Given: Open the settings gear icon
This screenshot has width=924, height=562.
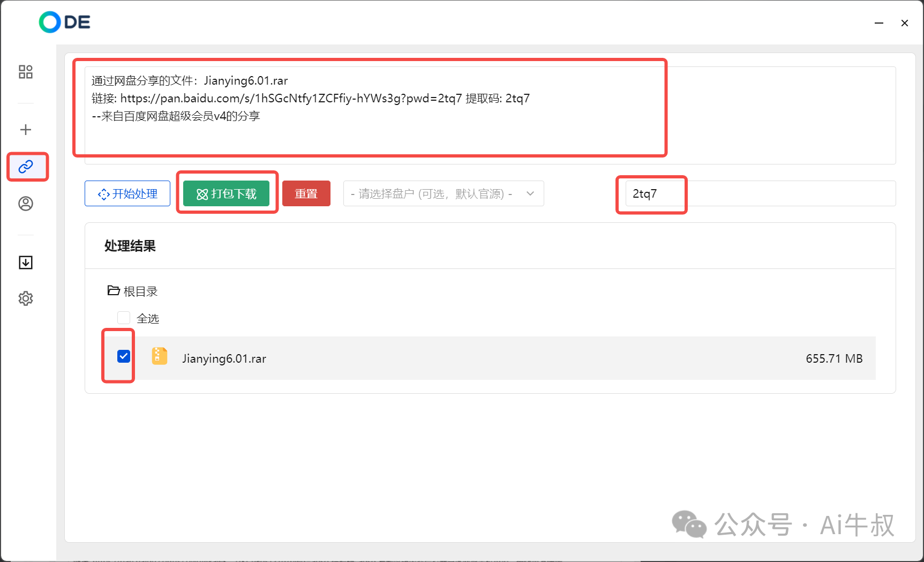Looking at the screenshot, I should (25, 298).
